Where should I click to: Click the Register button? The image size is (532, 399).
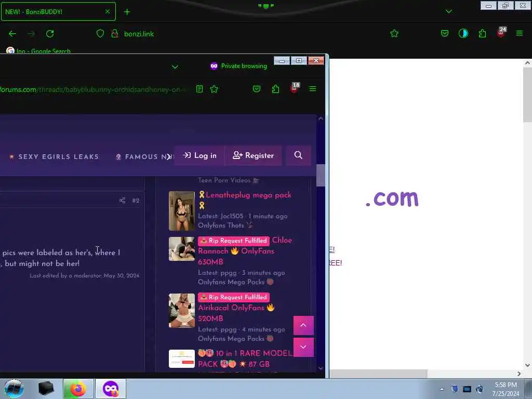(x=253, y=155)
